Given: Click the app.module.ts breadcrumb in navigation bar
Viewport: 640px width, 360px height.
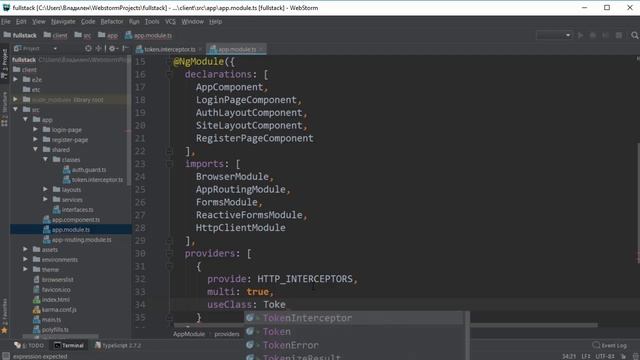Looking at the screenshot, I should (x=149, y=36).
